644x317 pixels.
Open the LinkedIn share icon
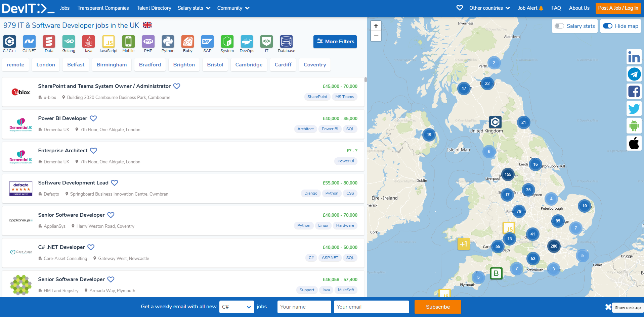coord(634,57)
